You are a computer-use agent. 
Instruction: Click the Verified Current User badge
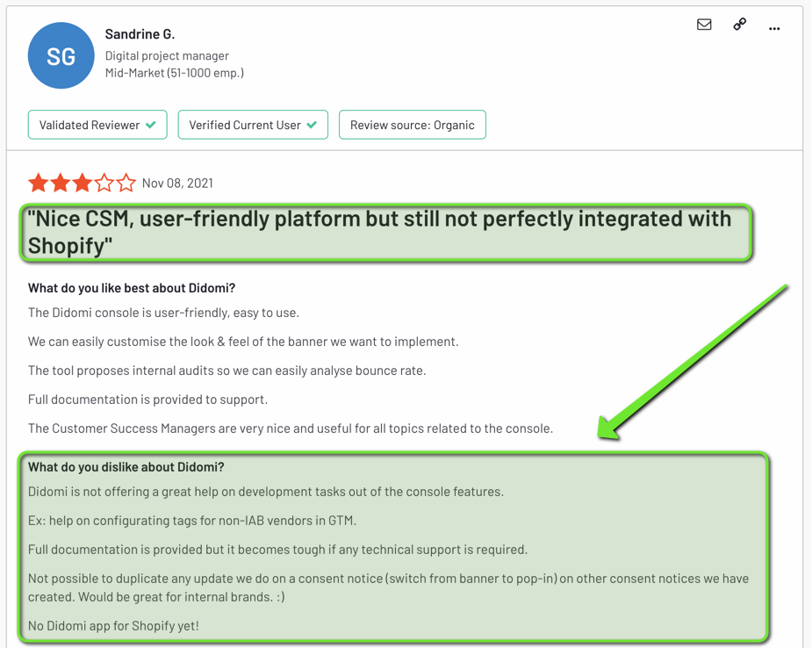(x=253, y=125)
